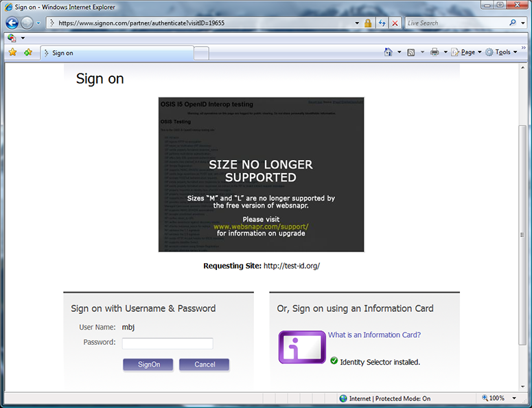This screenshot has height=408, width=532.
Task: Open the Page menu dropdown
Action: pos(467,52)
